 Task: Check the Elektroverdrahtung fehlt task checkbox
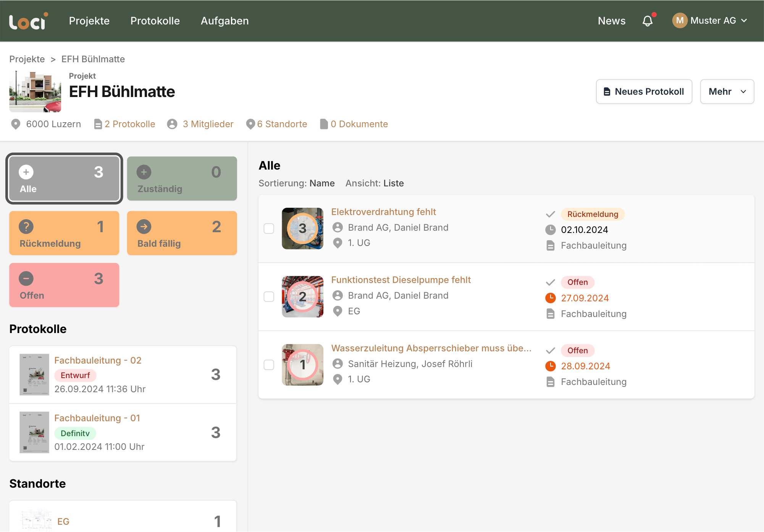tap(269, 228)
